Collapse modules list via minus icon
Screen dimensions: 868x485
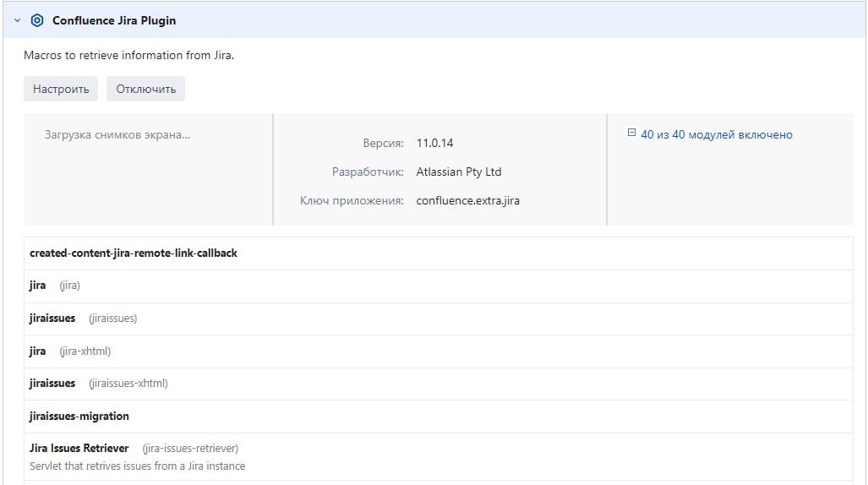(631, 133)
